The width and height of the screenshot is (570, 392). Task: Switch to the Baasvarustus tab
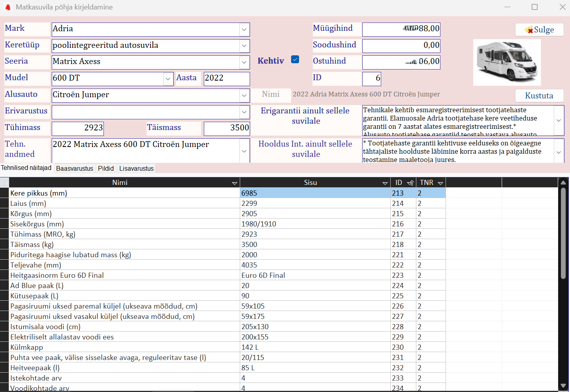[x=75, y=168]
